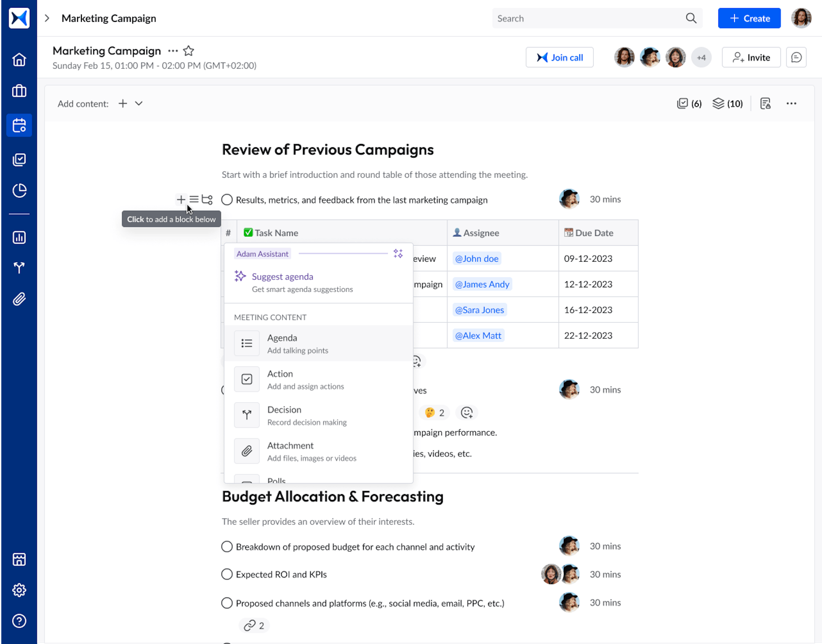The image size is (822, 644).
Task: Collapse the breadcrumb panel with the chevron
Action: point(47,18)
